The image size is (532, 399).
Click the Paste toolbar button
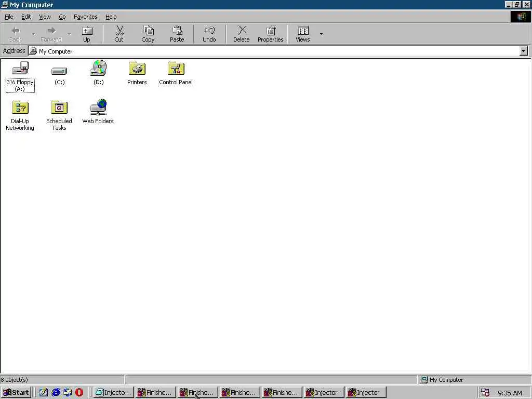(x=177, y=34)
